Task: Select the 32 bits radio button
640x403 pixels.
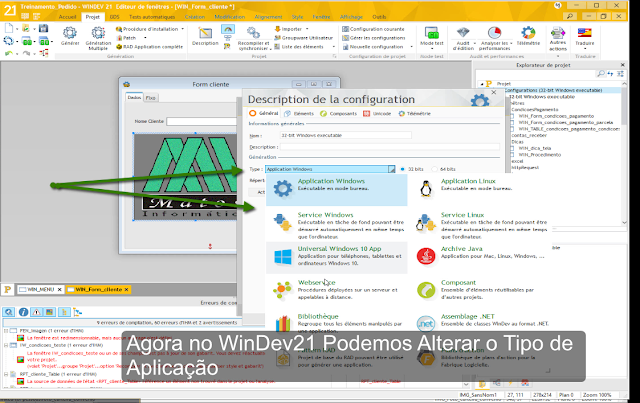Action: coord(402,169)
